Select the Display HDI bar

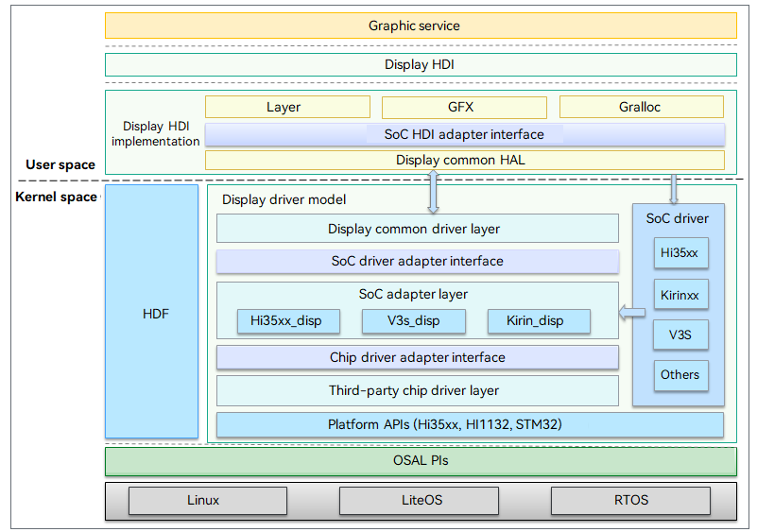pos(421,65)
